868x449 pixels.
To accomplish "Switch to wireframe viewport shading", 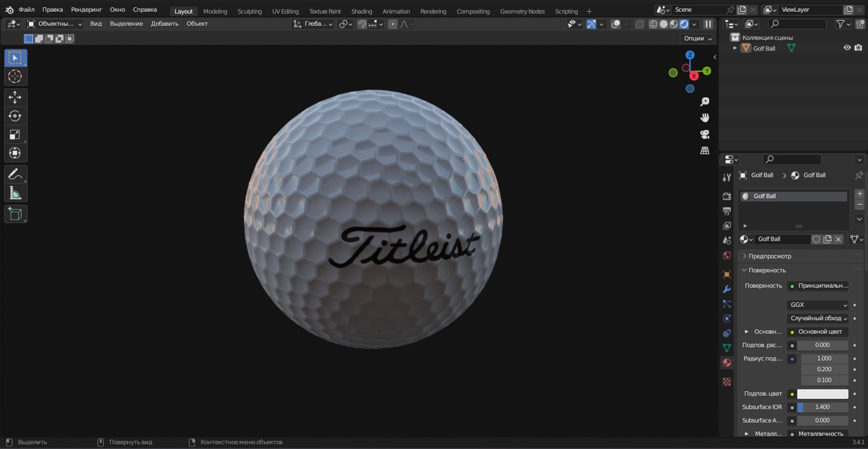I will pos(653,24).
